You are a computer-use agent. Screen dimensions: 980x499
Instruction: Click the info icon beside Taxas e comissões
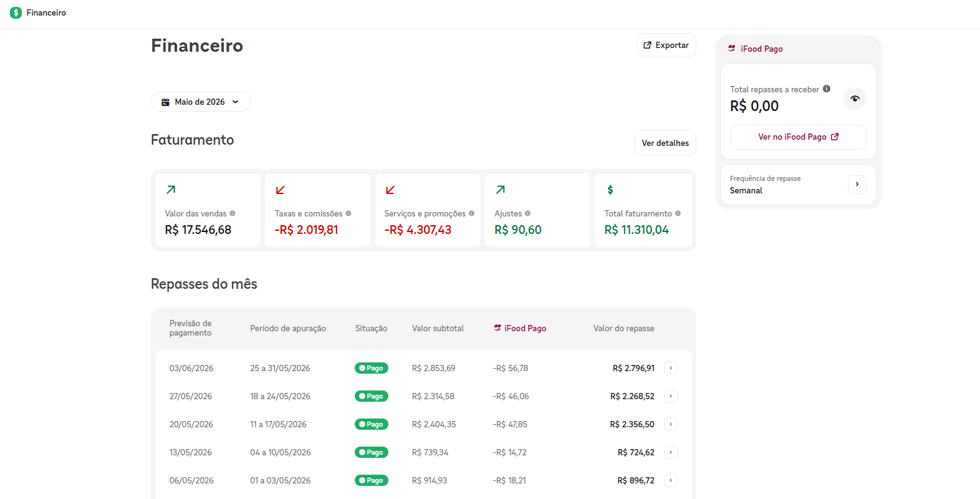click(348, 213)
